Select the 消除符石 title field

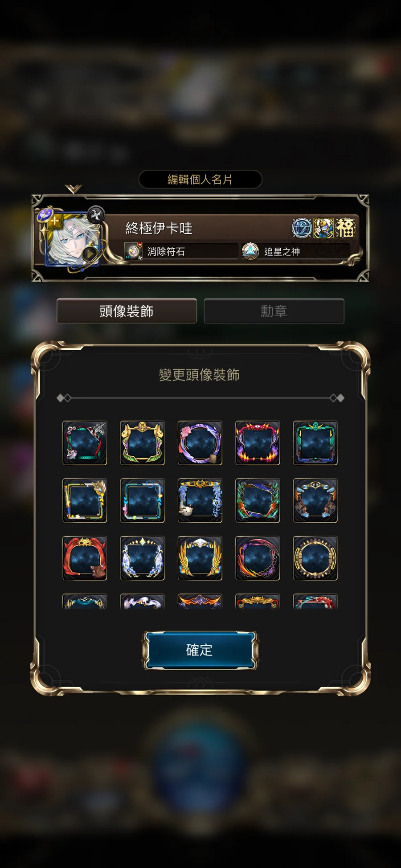coord(181,251)
